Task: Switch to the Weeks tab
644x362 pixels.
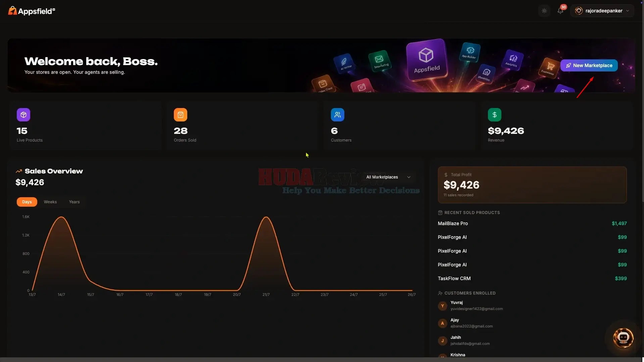Action: click(x=50, y=202)
